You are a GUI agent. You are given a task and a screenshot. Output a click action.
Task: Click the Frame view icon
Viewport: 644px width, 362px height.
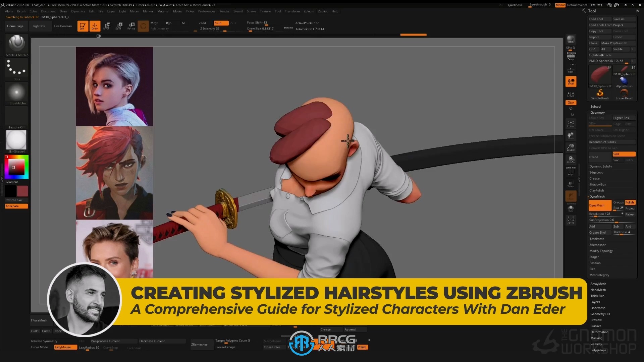click(571, 124)
